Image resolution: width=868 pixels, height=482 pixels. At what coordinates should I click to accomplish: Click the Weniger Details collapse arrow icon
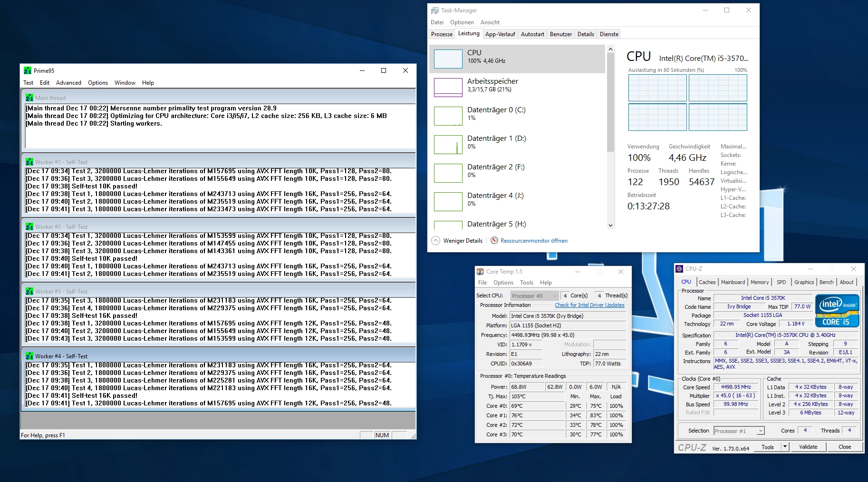point(435,240)
